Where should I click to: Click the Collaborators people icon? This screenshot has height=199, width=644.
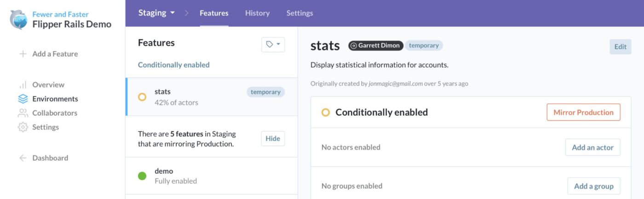point(23,113)
